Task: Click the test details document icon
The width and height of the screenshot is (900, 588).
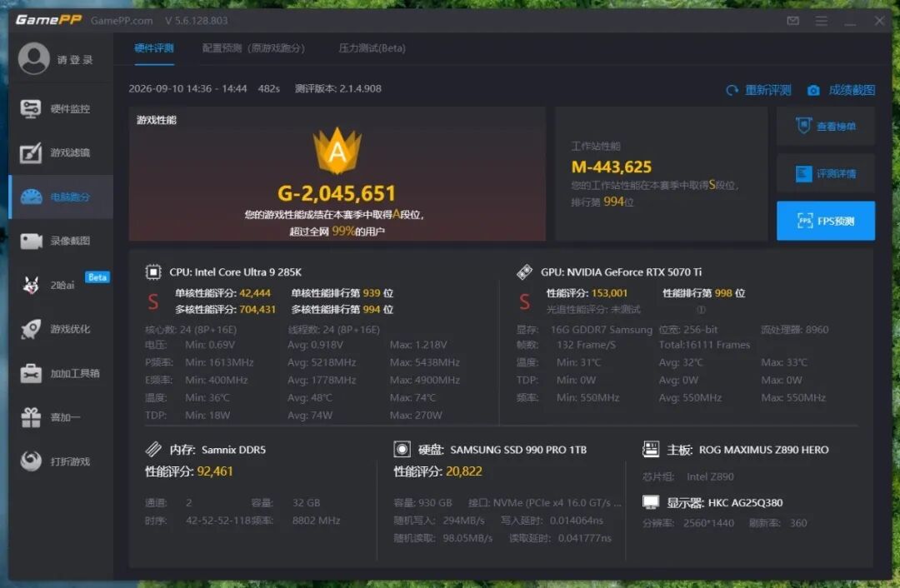Action: [803, 173]
